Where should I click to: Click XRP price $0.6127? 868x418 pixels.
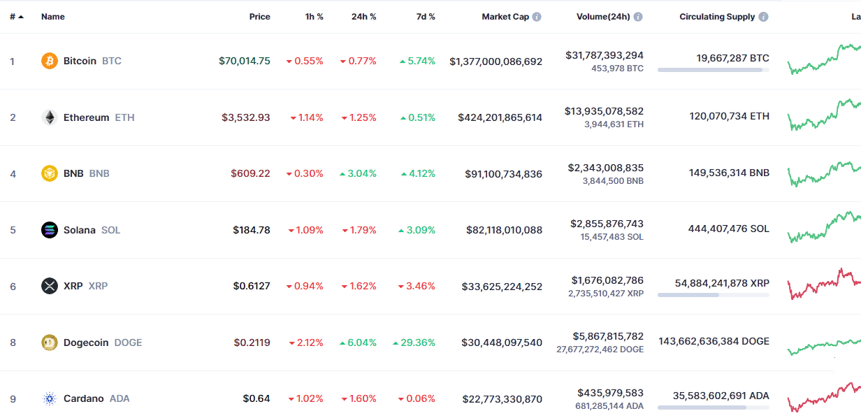252,286
